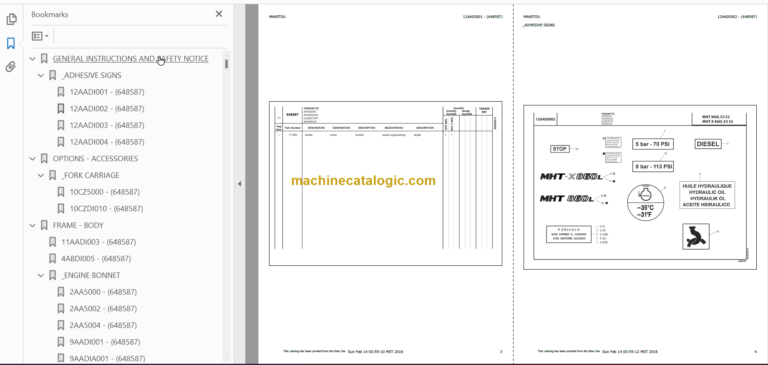Select the Bookmarks panel icon
This screenshot has height=365, width=768.
[x=11, y=44]
